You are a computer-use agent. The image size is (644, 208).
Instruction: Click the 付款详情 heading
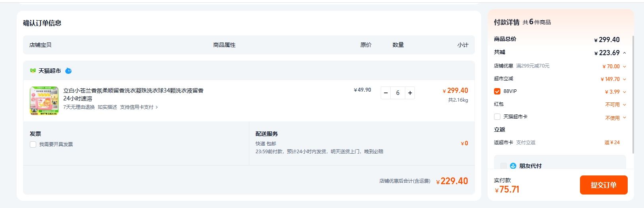pyautogui.click(x=506, y=22)
